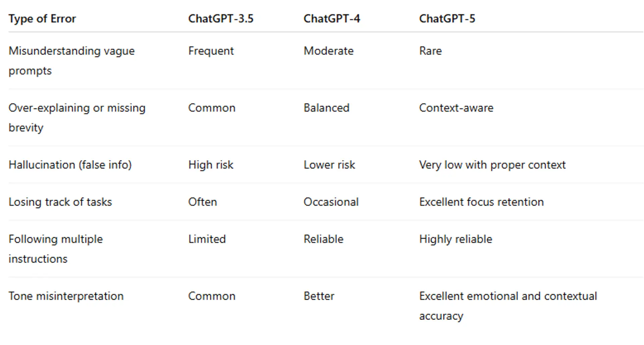Click the "Frequent" cell

(211, 51)
